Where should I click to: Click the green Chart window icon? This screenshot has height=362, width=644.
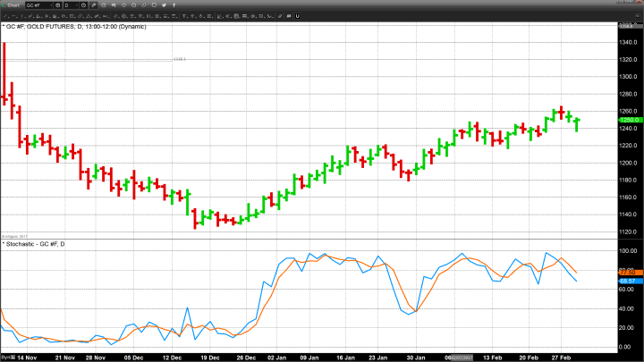point(4,5)
